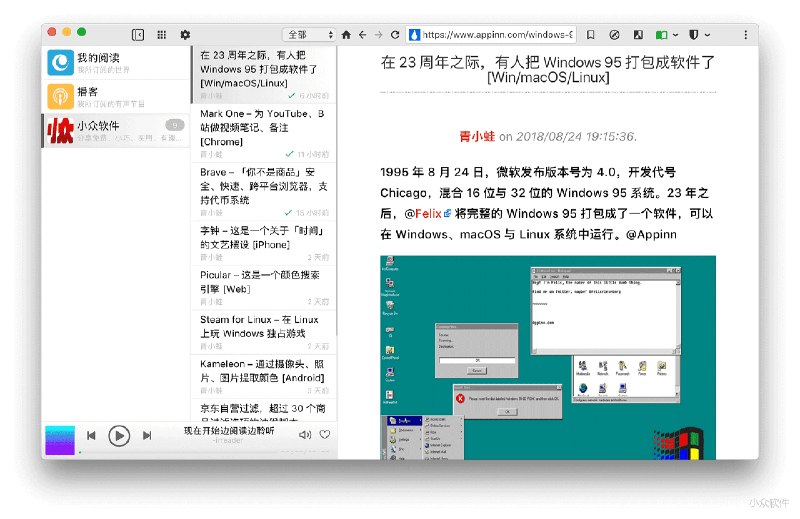
Task: Reload the current page
Action: (395, 34)
